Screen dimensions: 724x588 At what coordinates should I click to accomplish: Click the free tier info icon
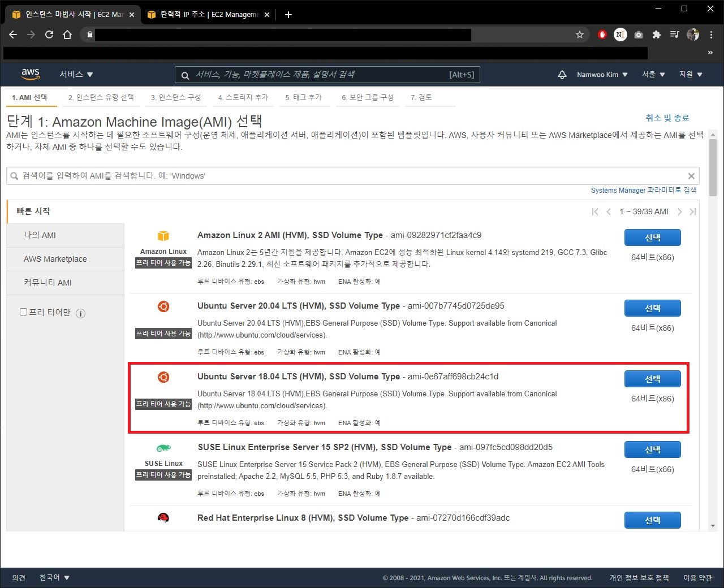point(81,313)
